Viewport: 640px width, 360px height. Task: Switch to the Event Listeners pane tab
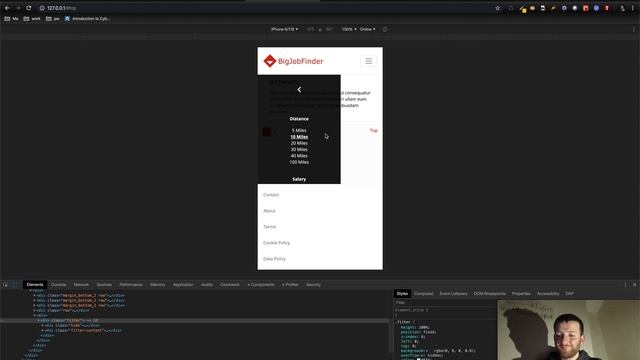point(453,293)
